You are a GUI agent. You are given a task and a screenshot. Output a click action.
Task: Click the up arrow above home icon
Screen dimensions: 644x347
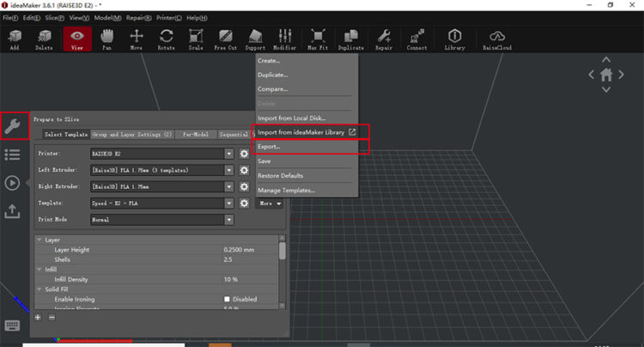[x=606, y=60]
